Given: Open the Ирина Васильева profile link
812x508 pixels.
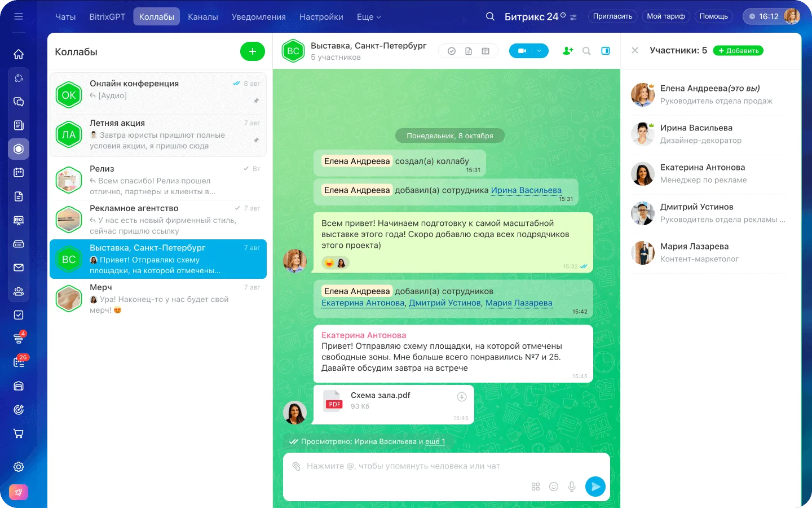Looking at the screenshot, I should (526, 190).
